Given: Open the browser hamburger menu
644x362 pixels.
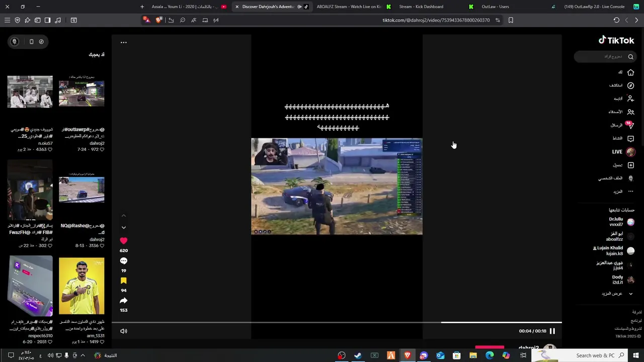Looking at the screenshot, I should pyautogui.click(x=7, y=20).
